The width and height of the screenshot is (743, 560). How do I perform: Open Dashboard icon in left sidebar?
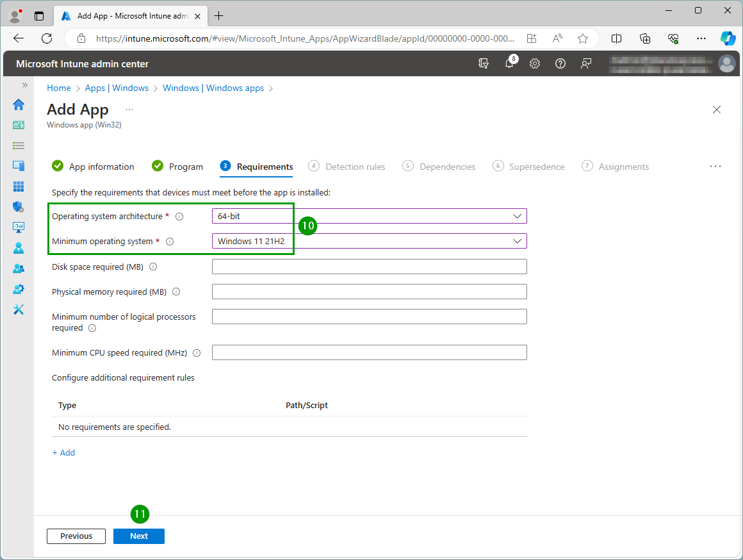(x=19, y=125)
